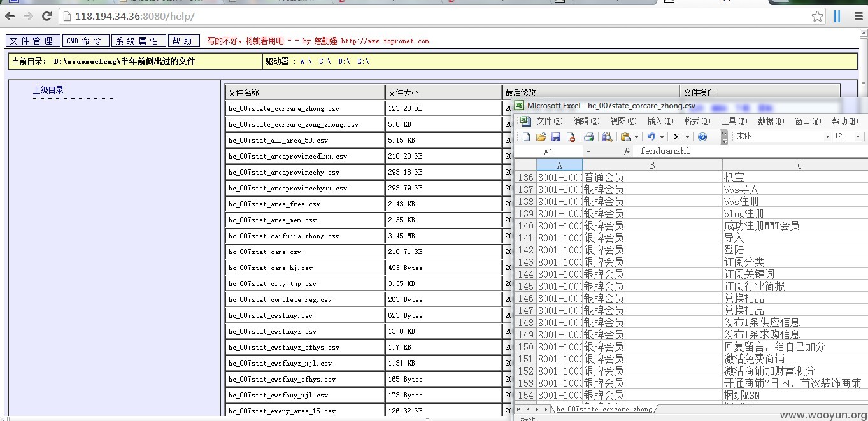Select column B header in Excel
This screenshot has height=421, width=868.
tap(652, 165)
